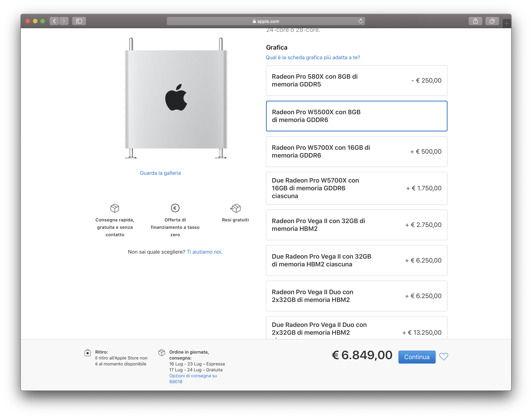This screenshot has height=418, width=532.
Task: Toggle the Safari sidebar button
Action: tap(79, 21)
